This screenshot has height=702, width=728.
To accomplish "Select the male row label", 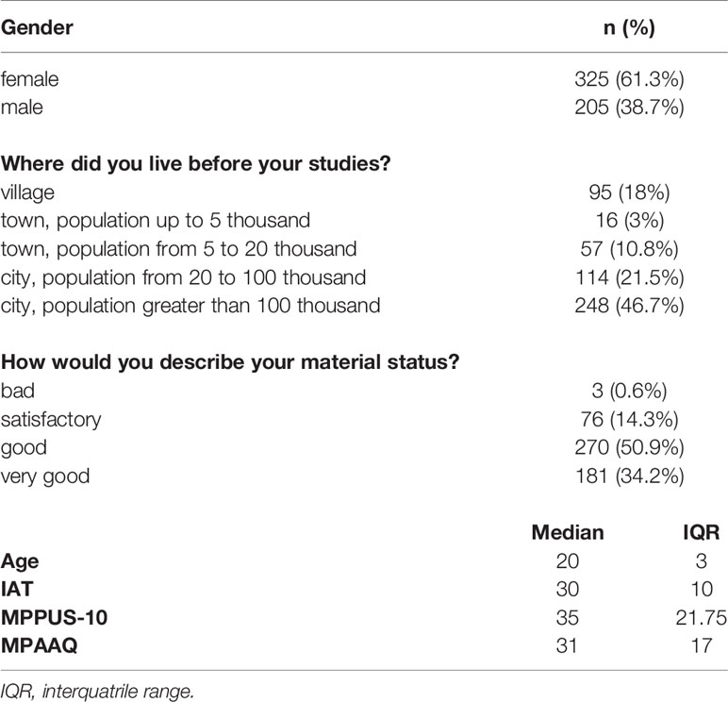I will (x=22, y=108).
